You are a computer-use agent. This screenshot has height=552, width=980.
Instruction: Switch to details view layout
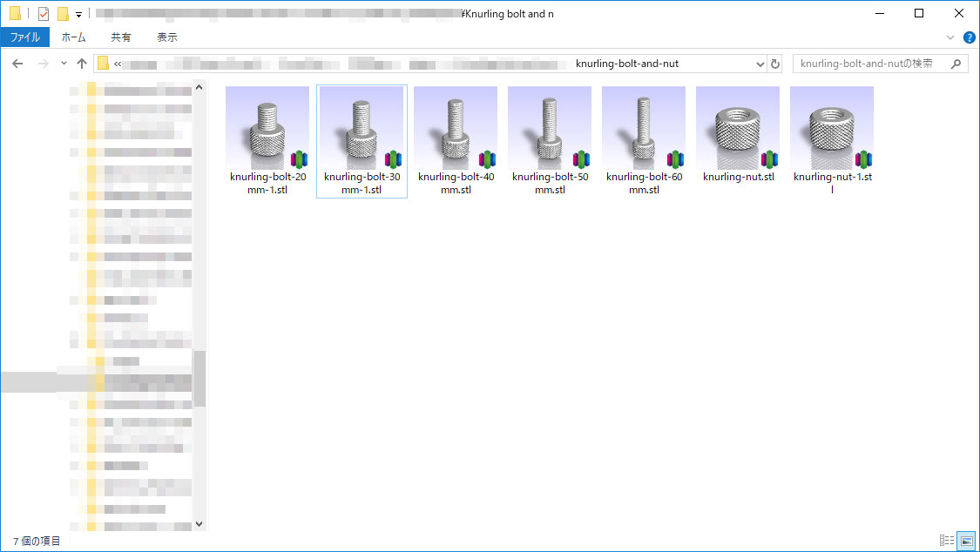(947, 541)
